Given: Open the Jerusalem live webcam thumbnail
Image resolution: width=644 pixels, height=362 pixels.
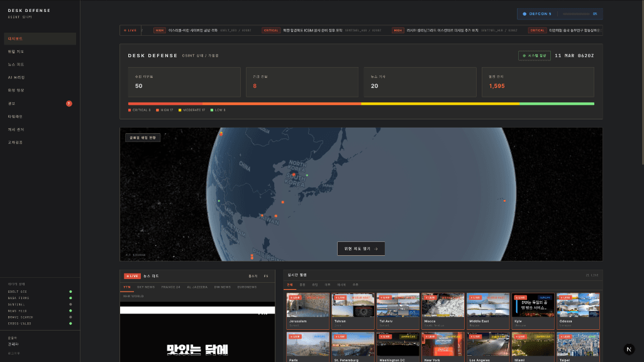Looking at the screenshot, I should point(308,307).
